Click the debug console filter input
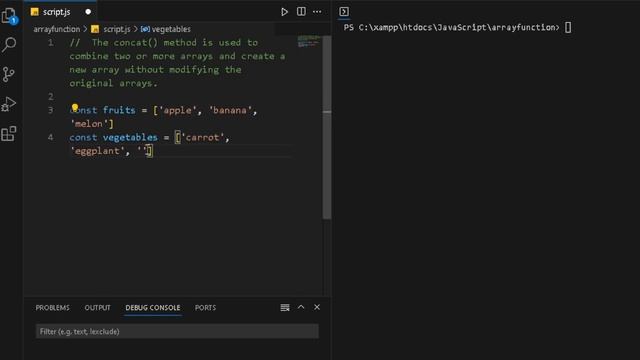The image size is (640, 360). coord(177,331)
